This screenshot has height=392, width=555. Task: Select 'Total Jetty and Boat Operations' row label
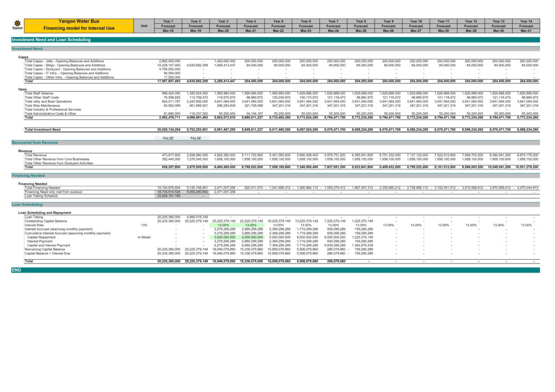pos(48,101)
